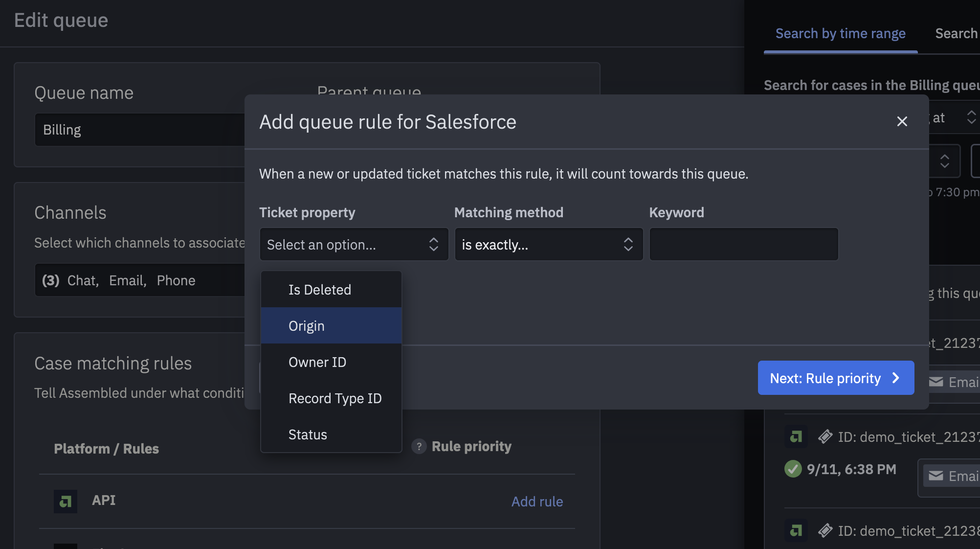This screenshot has width=980, height=549.
Task: Click the question mark help icon beside Rule priority
Action: [419, 446]
